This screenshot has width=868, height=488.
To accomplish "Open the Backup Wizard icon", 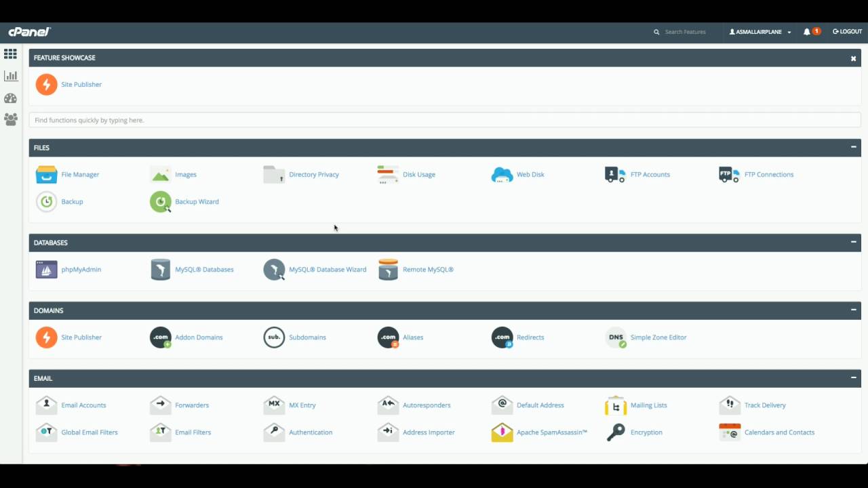I will coord(160,201).
